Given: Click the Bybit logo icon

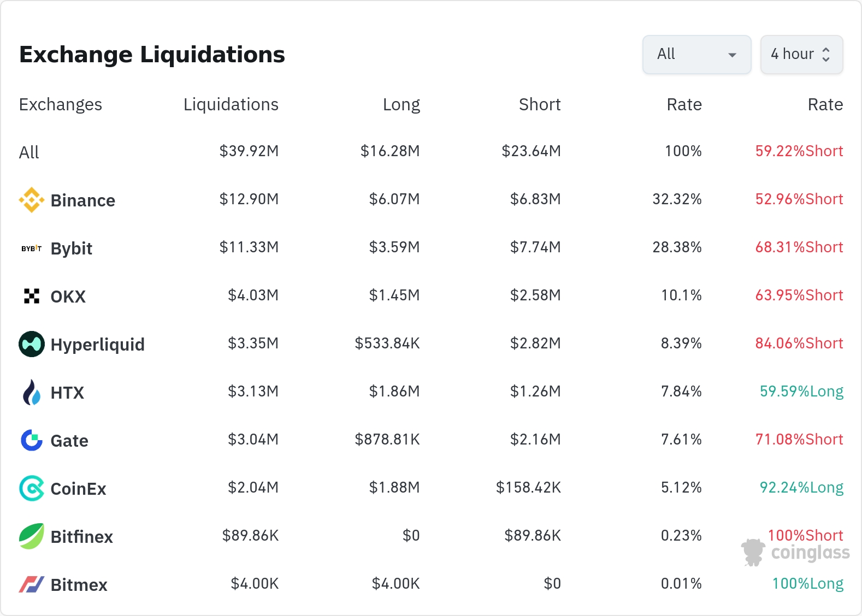Looking at the screenshot, I should 32,248.
